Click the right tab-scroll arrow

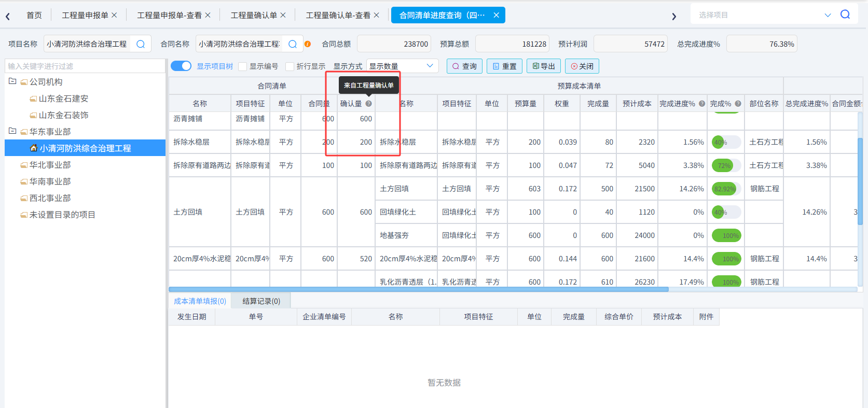[x=674, y=17]
